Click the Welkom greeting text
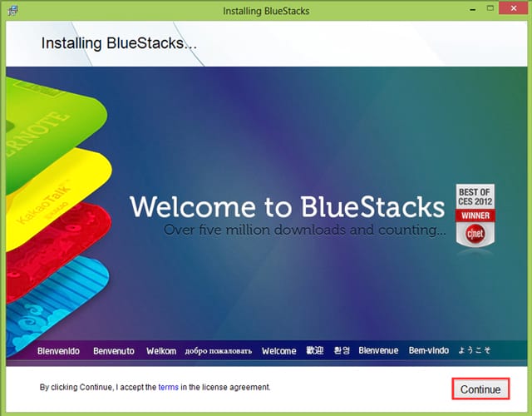 tap(161, 351)
